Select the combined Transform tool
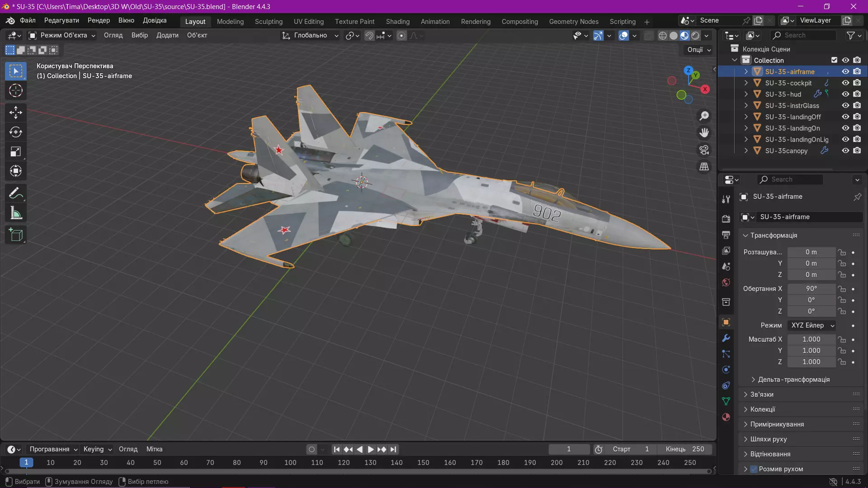 coord(16,171)
